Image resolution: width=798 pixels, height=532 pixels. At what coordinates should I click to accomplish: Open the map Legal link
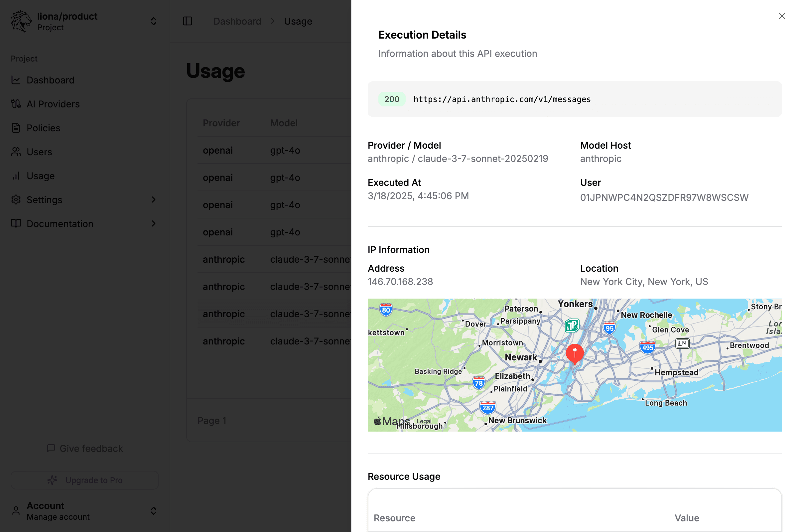pyautogui.click(x=424, y=421)
